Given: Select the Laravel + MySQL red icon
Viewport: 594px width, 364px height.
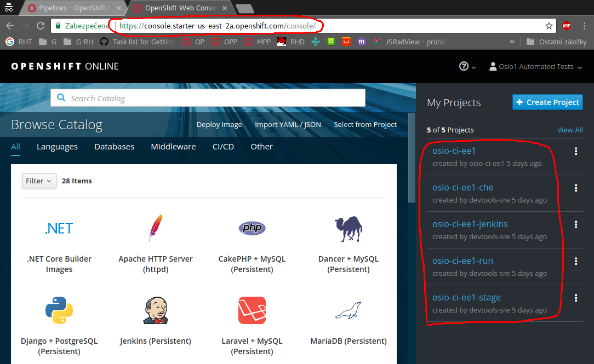Looking at the screenshot, I should point(252,310).
